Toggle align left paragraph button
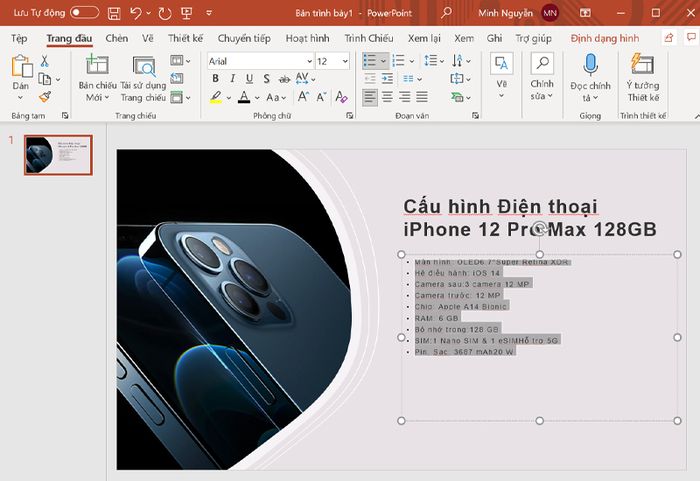 (x=370, y=96)
